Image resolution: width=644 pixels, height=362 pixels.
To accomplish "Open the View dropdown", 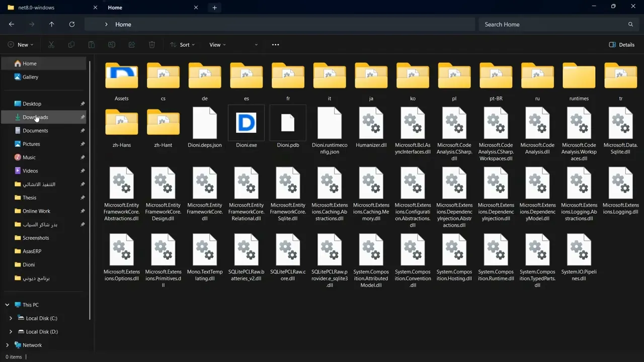I will pos(217,45).
